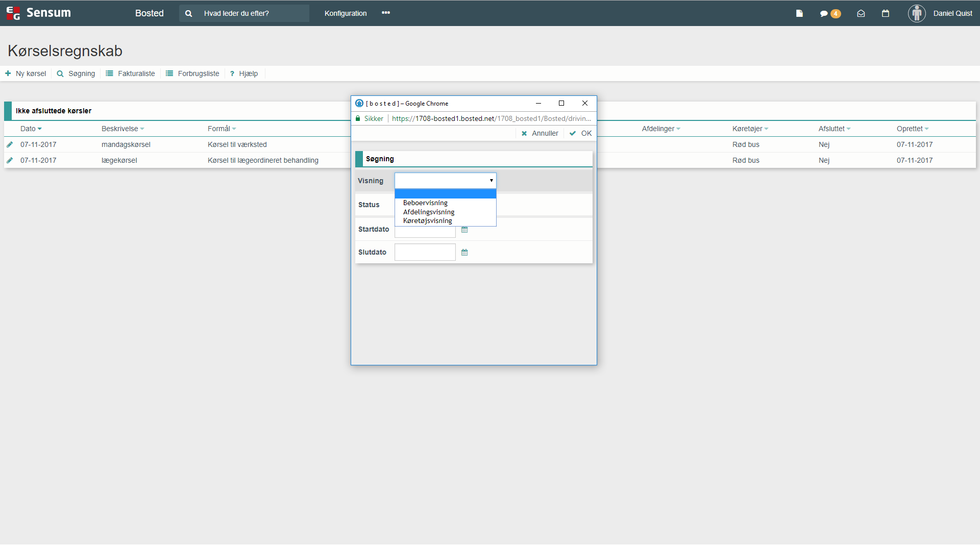
Task: Open the Slutdato calendar picker
Action: (464, 253)
